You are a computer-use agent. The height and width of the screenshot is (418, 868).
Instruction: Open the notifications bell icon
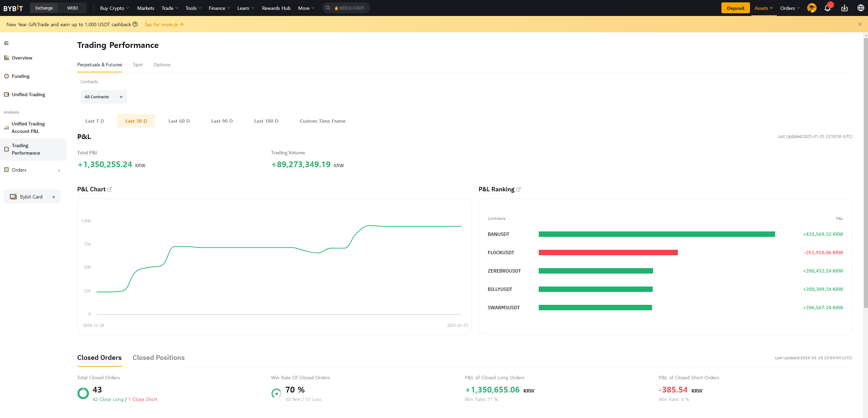[828, 8]
